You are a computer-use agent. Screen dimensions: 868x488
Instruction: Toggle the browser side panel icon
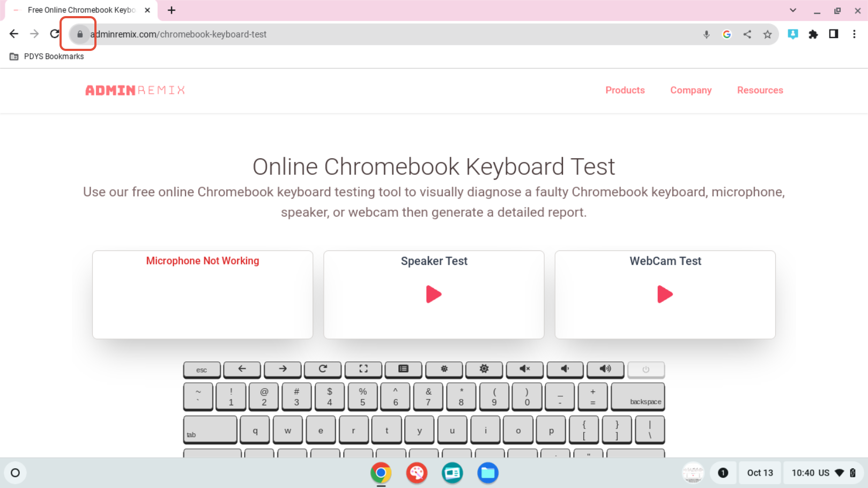point(834,34)
